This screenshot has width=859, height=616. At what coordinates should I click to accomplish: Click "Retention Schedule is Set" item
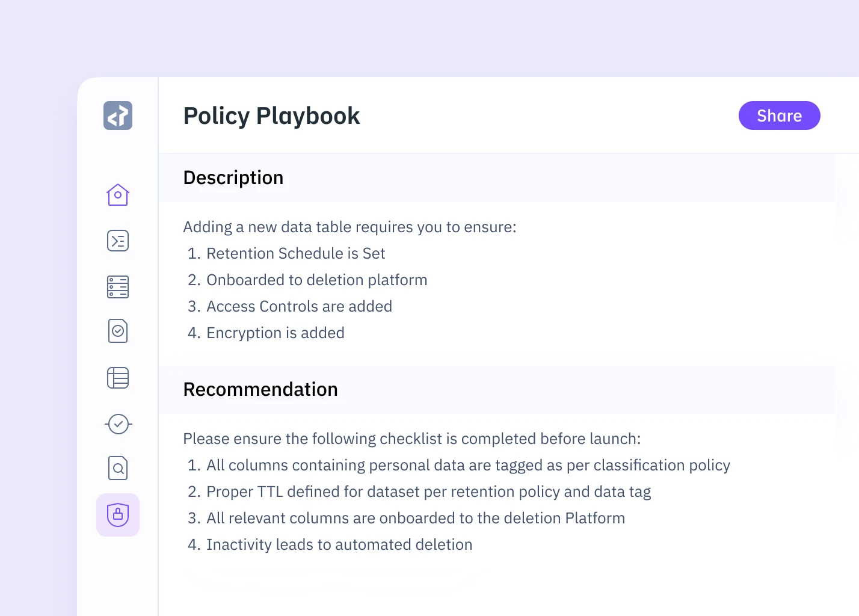[295, 254]
